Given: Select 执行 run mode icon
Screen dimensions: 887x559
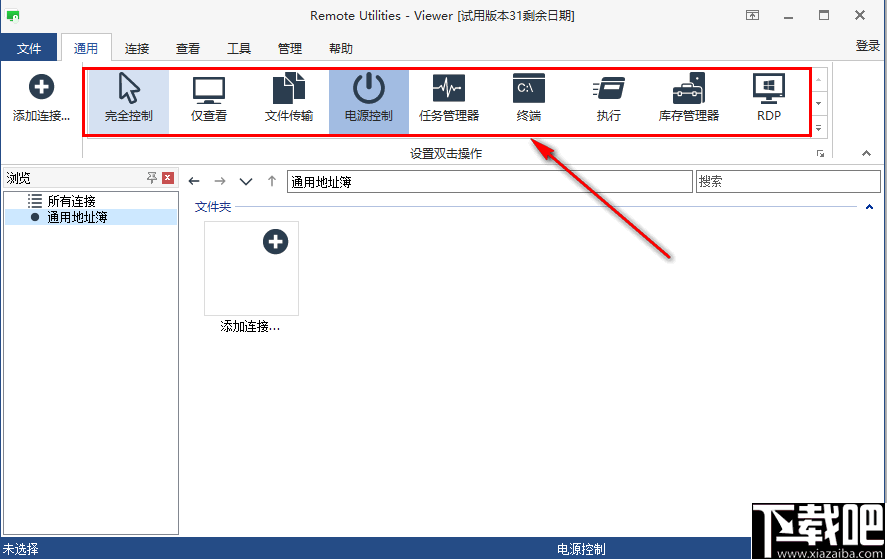Looking at the screenshot, I should pos(609,101).
